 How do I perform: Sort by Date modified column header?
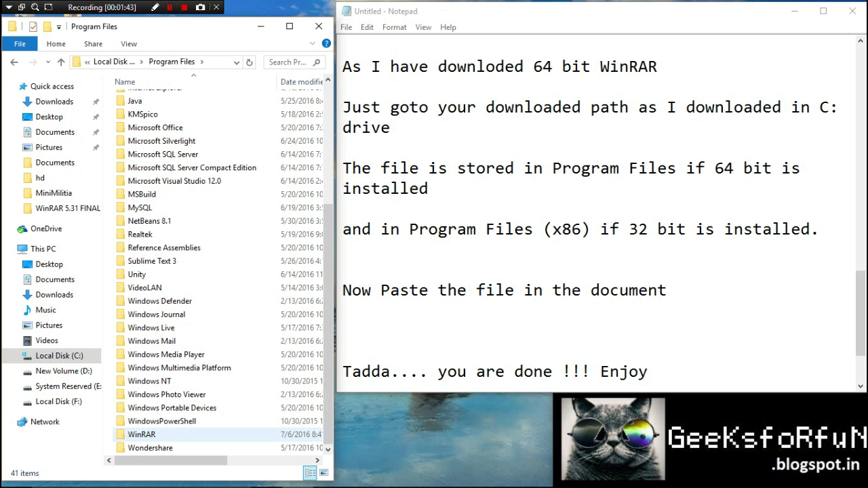click(301, 81)
